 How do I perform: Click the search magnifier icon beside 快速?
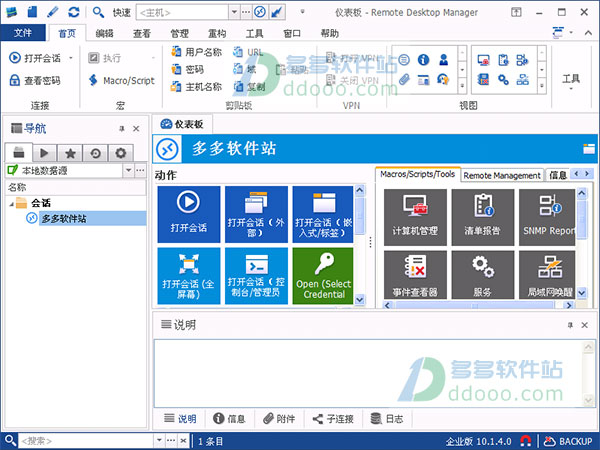[x=98, y=12]
